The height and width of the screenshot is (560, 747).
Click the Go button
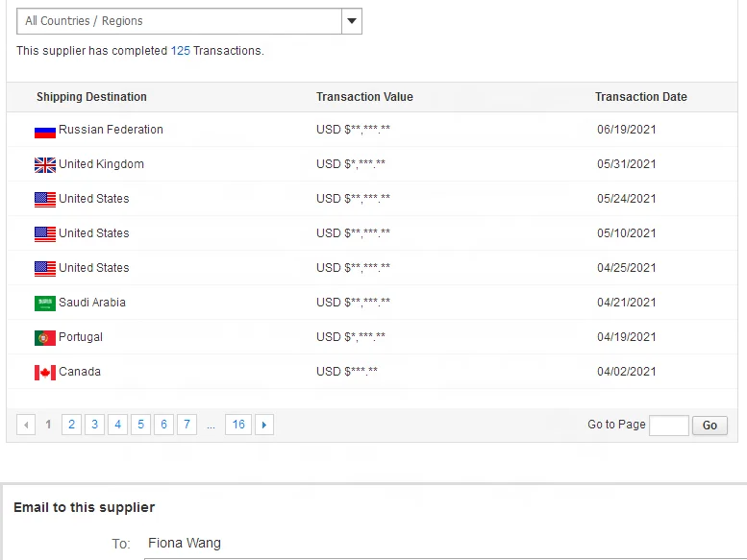click(x=710, y=426)
